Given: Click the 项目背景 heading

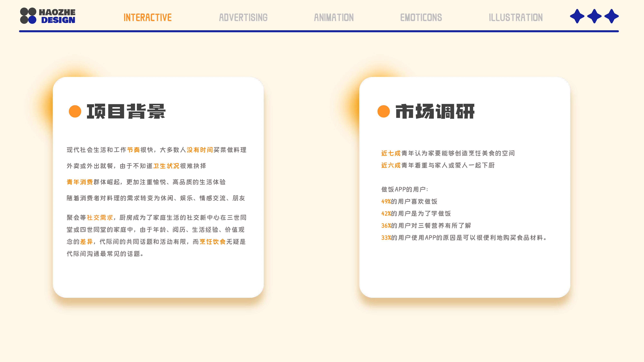Looking at the screenshot, I should 126,111.
